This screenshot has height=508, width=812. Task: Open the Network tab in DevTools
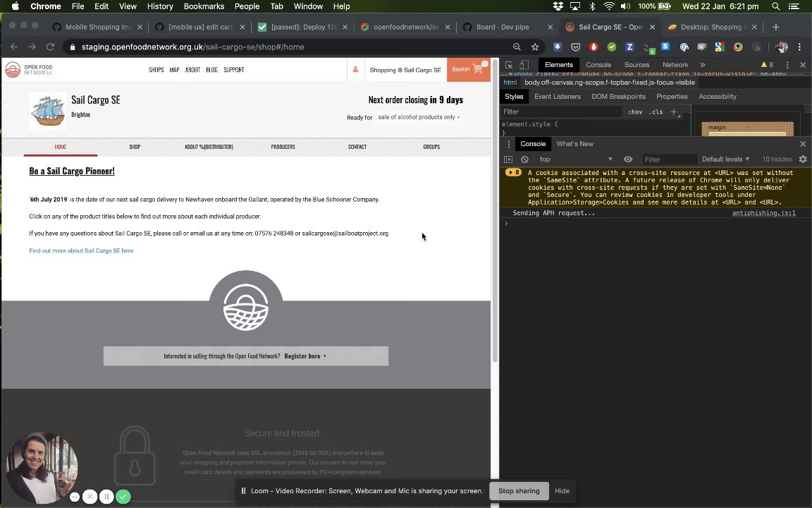675,65
